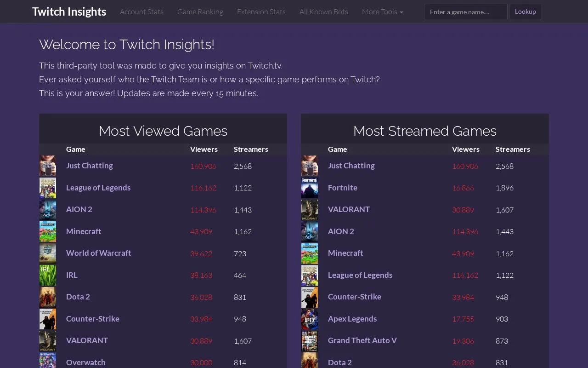Click Overwatch viewer count 30,000
The width and height of the screenshot is (588, 368).
click(x=201, y=362)
